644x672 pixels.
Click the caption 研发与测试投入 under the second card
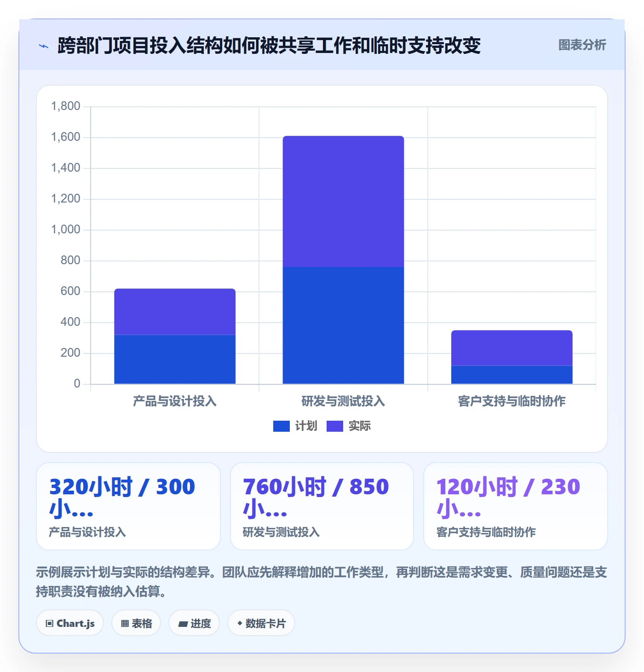281,532
